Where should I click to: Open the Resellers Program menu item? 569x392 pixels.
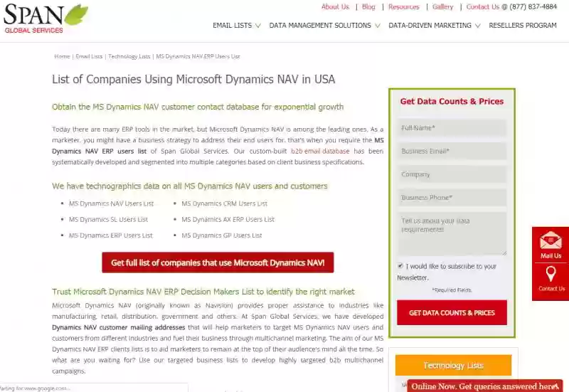coord(523,26)
